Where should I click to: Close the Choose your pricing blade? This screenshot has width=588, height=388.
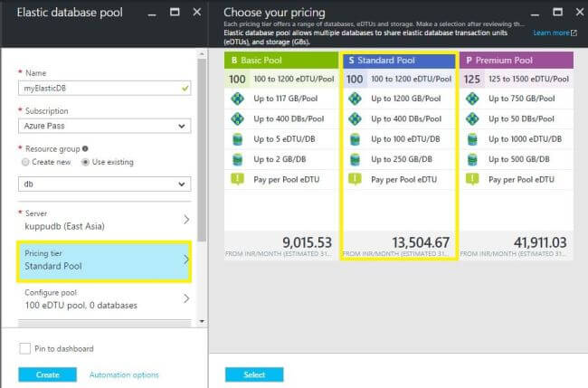point(580,12)
